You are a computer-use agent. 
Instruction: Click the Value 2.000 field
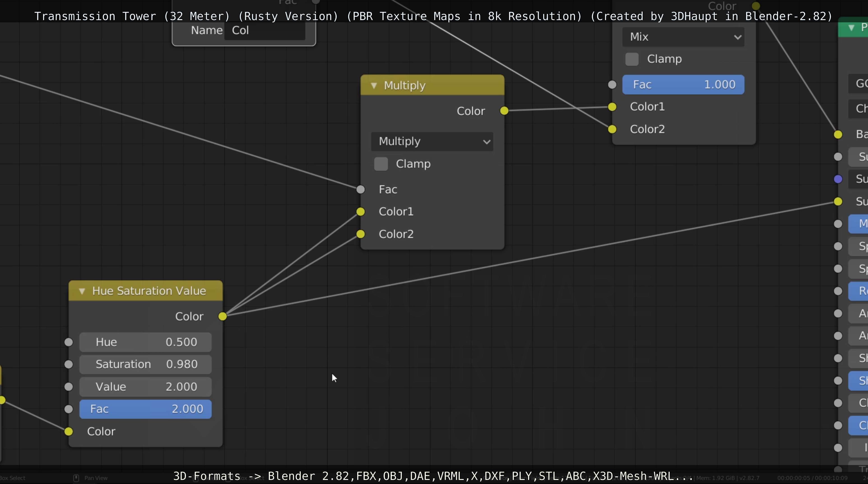pyautogui.click(x=145, y=387)
